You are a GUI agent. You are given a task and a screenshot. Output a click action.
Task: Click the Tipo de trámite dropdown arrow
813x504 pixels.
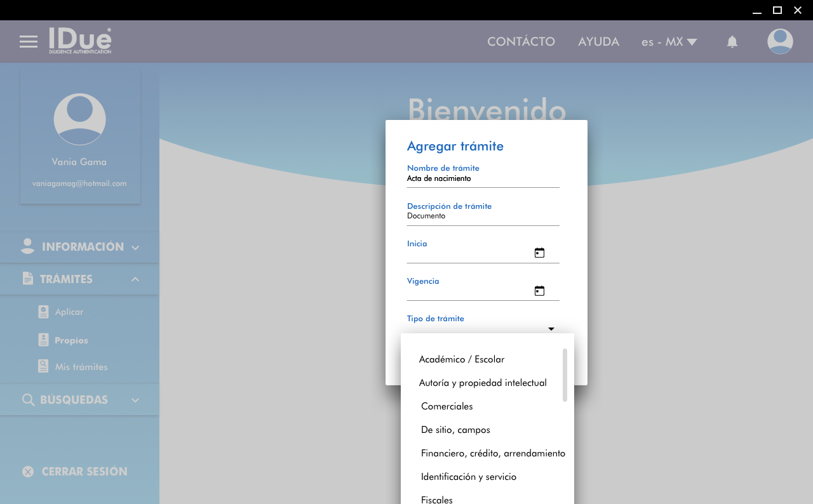click(551, 329)
